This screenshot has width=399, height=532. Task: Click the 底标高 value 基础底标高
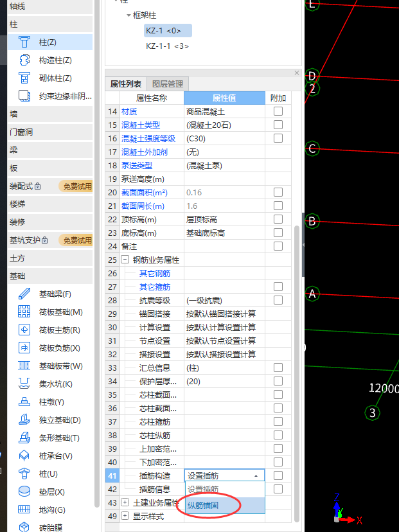coord(224,233)
